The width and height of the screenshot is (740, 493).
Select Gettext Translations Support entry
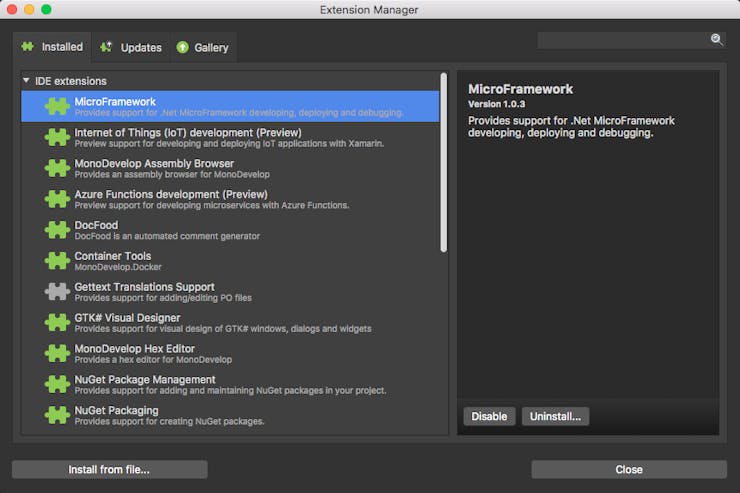pyautogui.click(x=230, y=292)
